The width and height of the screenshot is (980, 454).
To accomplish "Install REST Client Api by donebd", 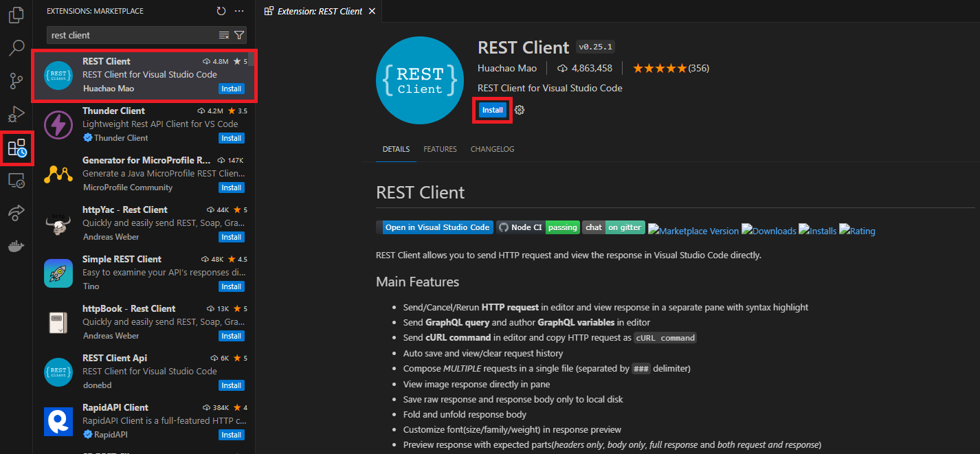I will pos(231,385).
